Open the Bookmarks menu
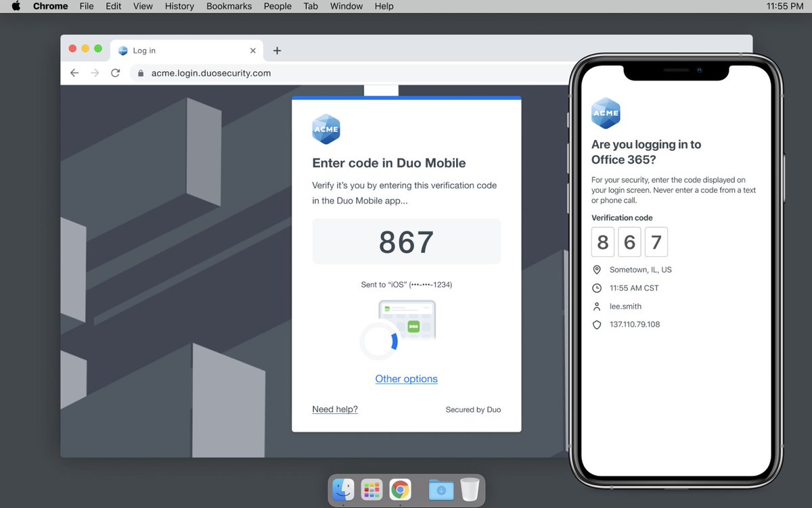 229,6
